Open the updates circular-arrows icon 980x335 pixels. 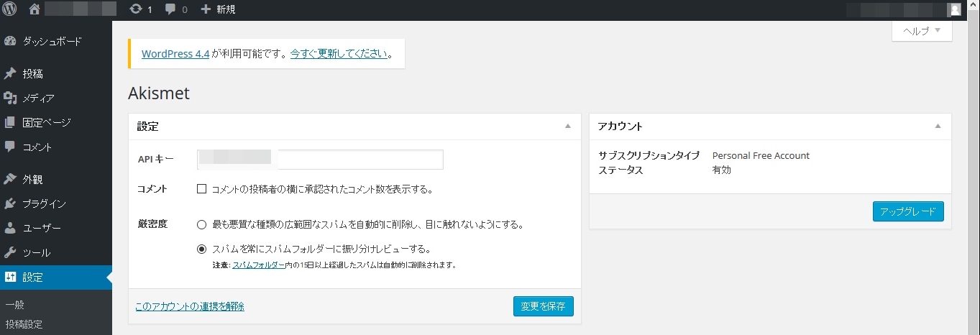point(135,9)
